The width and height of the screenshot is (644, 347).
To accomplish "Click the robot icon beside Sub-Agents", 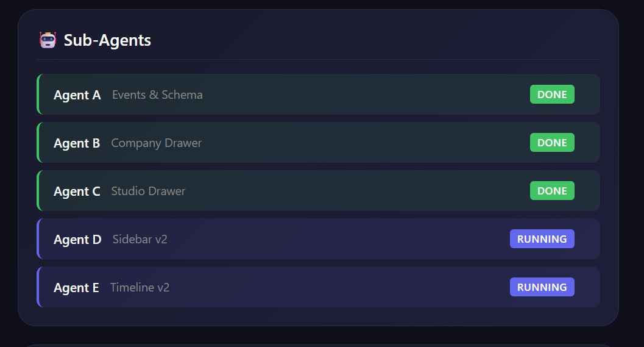I will click(48, 40).
